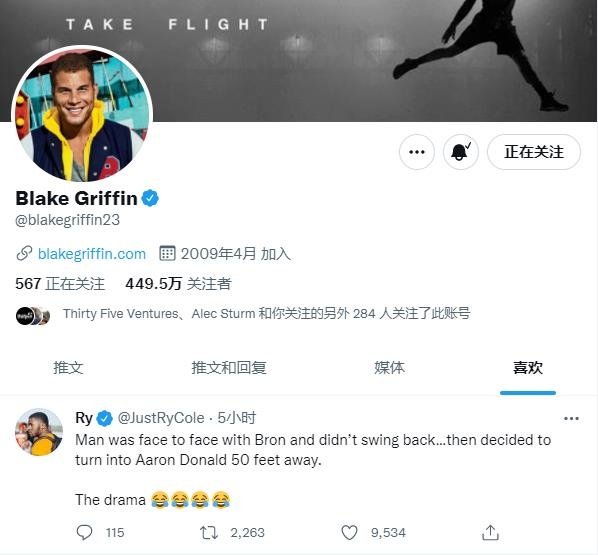The width and height of the screenshot is (598, 555).
Task: Click the retweet icon on Ry's tweet
Action: click(209, 532)
